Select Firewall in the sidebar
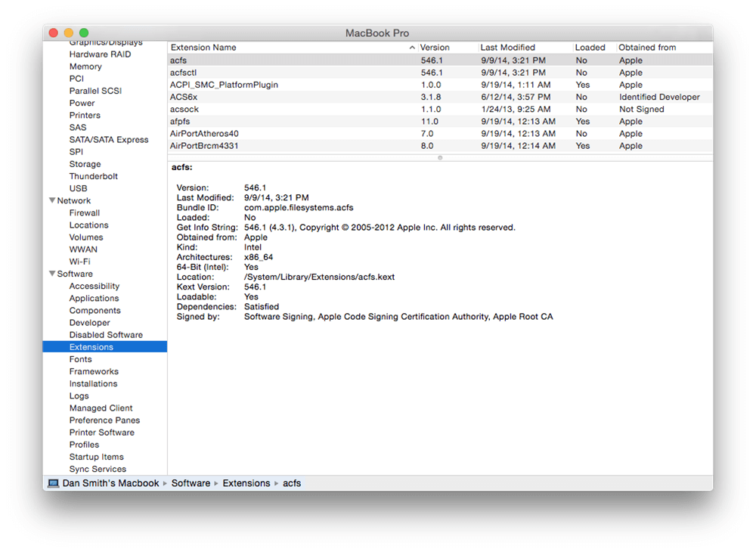756x552 pixels. click(84, 213)
